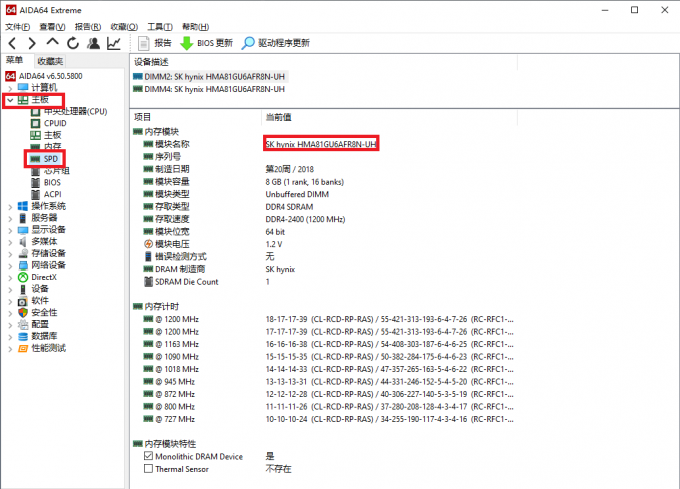The image size is (680, 489).
Task: Select the ACPI tree item icon
Action: [x=36, y=194]
